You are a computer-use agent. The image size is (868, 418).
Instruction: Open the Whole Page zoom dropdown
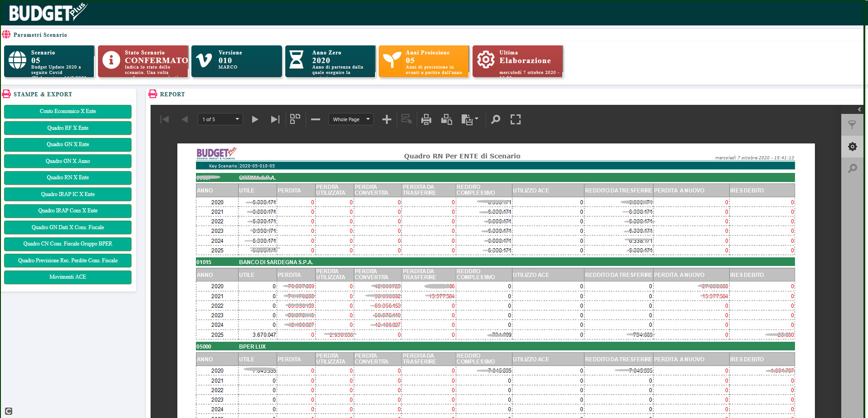coord(351,119)
